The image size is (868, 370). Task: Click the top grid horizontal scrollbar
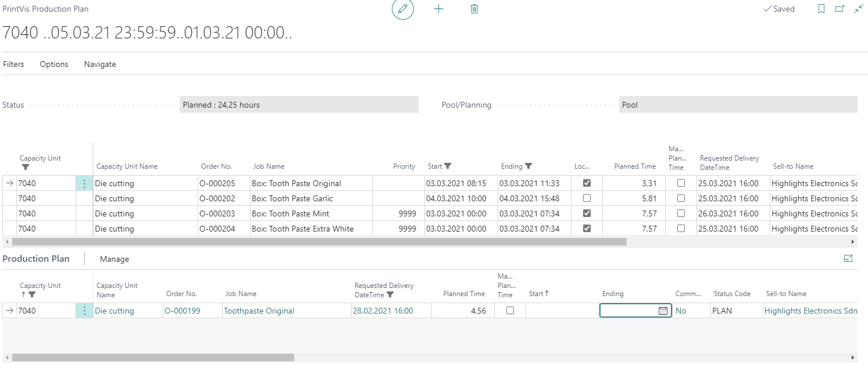click(x=319, y=241)
